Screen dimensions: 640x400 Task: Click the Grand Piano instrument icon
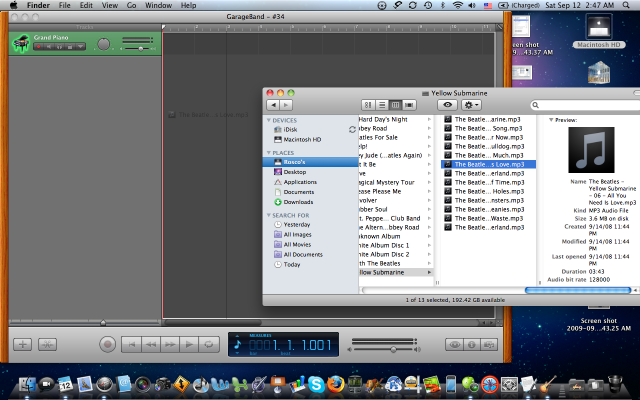[x=21, y=43]
